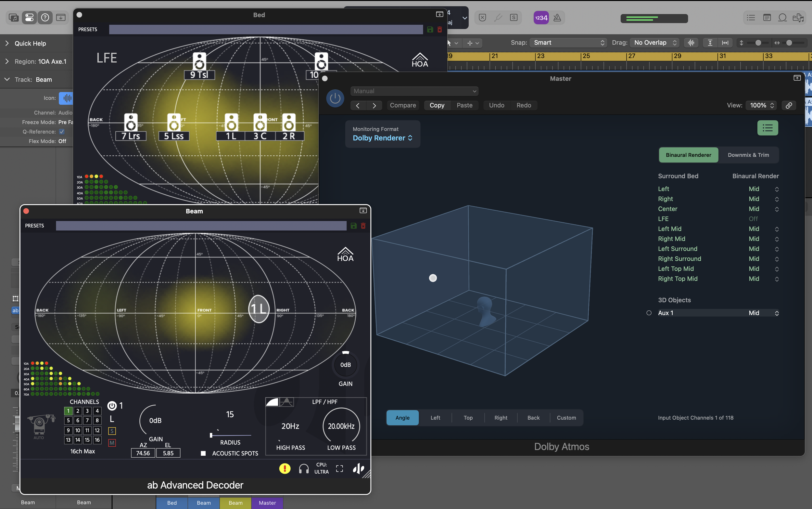This screenshot has width=812, height=509.
Task: Go to next preset arrow button
Action: 374,105
